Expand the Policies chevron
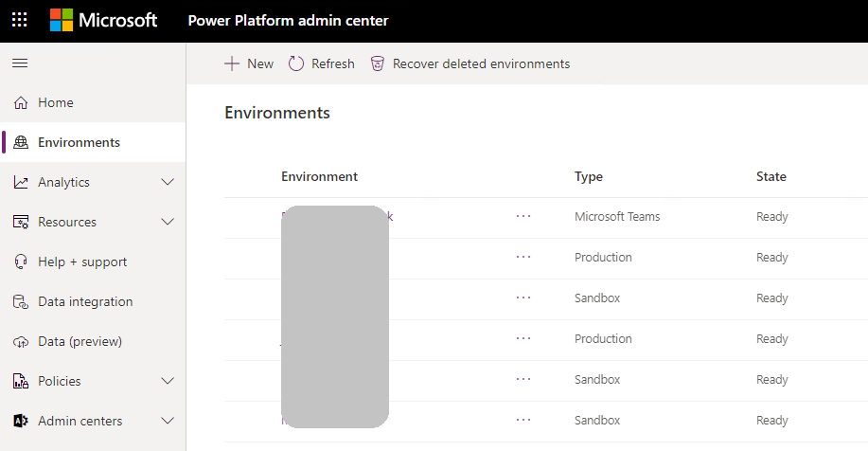This screenshot has height=451, width=868. (168, 381)
